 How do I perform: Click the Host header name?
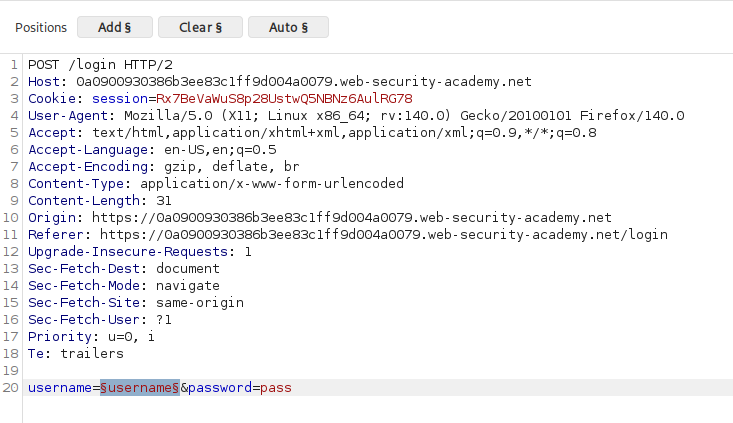[x=44, y=82]
